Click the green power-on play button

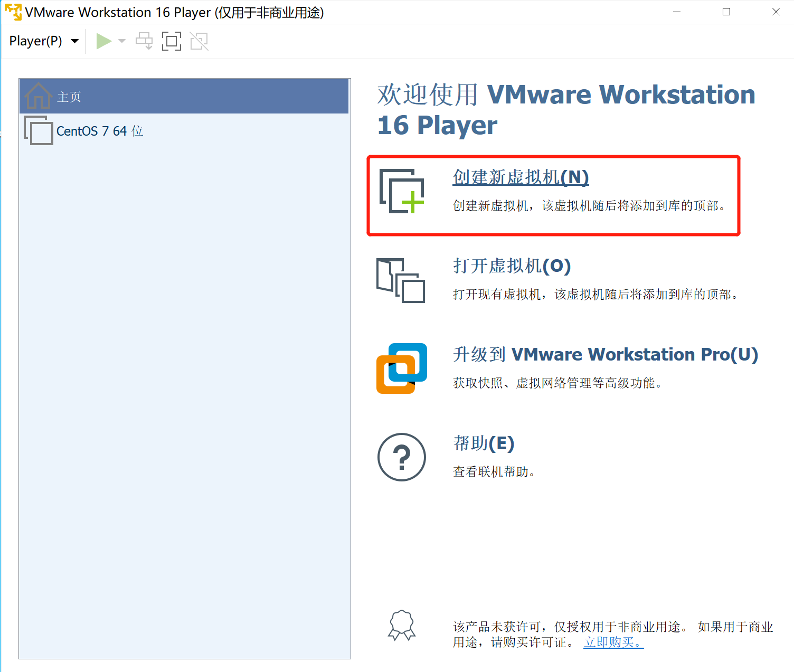point(104,41)
